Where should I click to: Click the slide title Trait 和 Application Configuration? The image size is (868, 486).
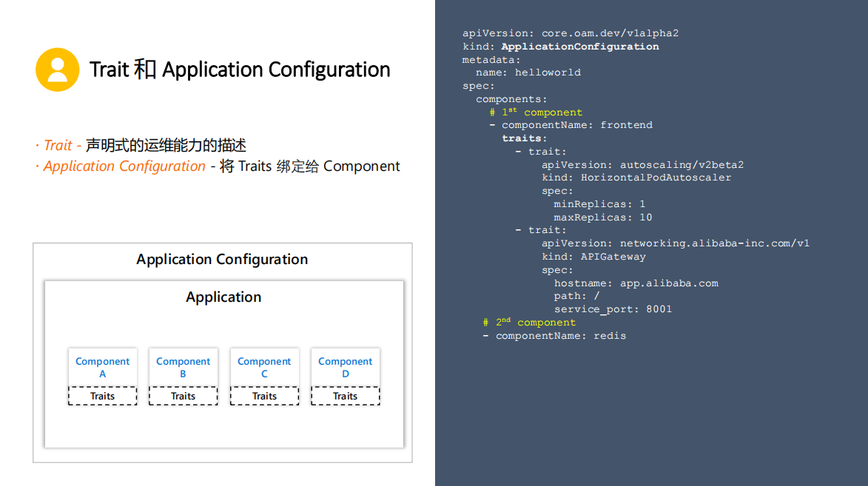point(240,70)
